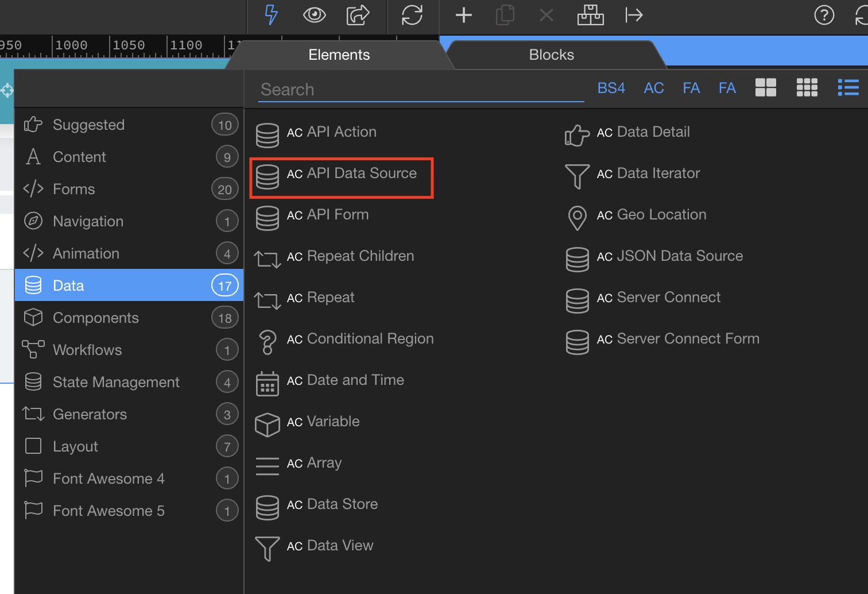Toggle the eye preview icon
This screenshot has height=594, width=868.
click(314, 15)
